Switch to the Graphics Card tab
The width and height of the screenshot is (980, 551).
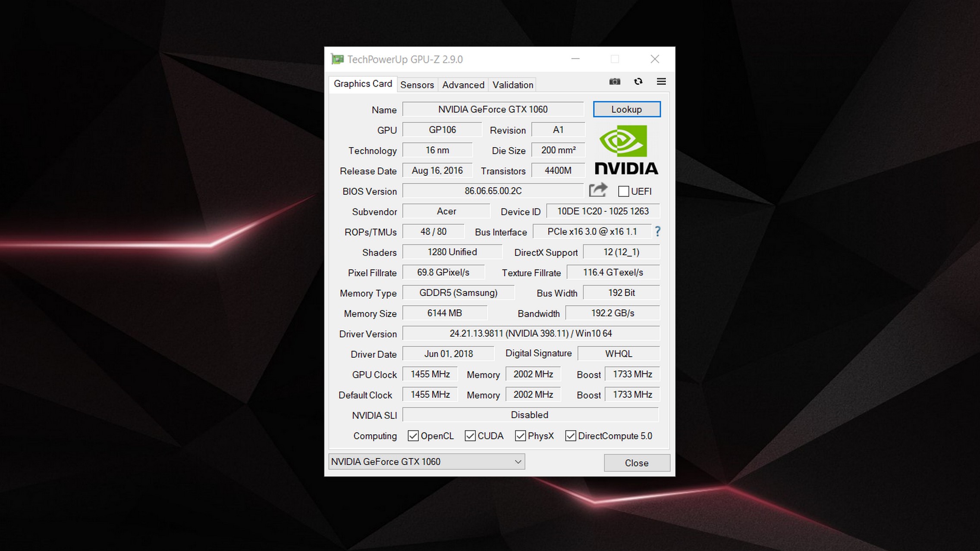coord(363,84)
